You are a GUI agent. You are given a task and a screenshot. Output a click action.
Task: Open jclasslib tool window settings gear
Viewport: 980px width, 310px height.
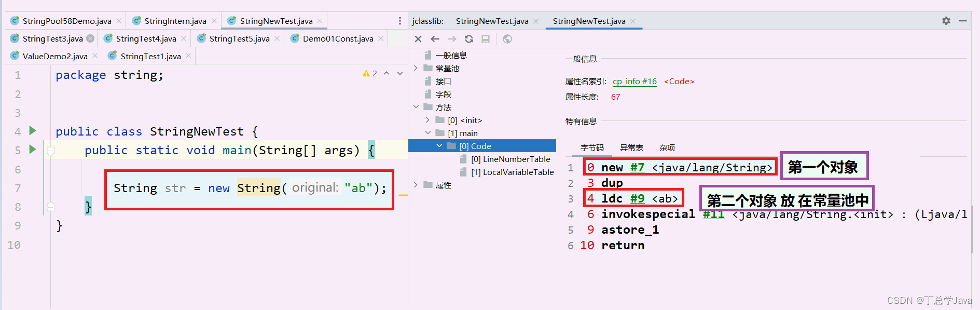point(946,21)
